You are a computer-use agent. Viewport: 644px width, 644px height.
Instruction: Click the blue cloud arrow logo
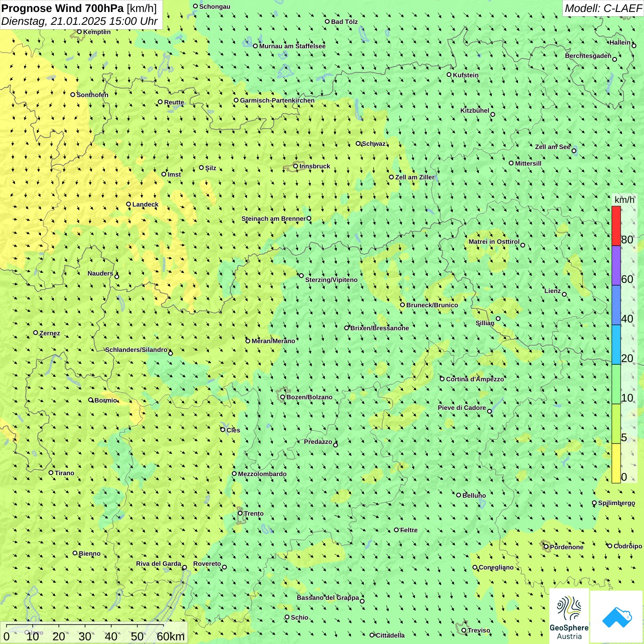pyautogui.click(x=617, y=616)
